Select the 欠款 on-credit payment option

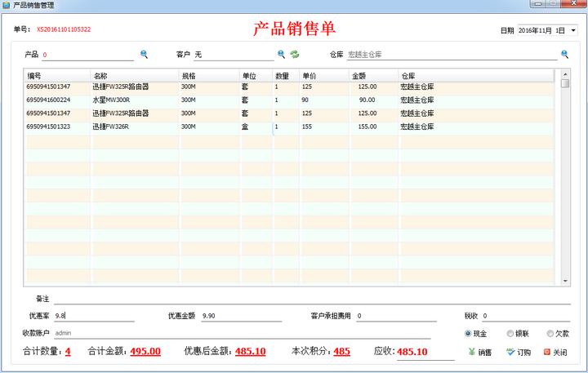point(550,334)
